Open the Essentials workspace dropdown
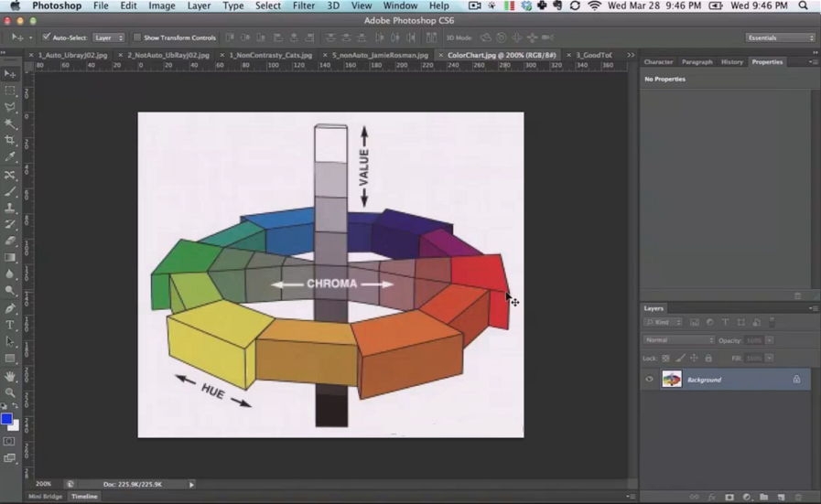Screen dimensions: 821x504 click(780, 38)
